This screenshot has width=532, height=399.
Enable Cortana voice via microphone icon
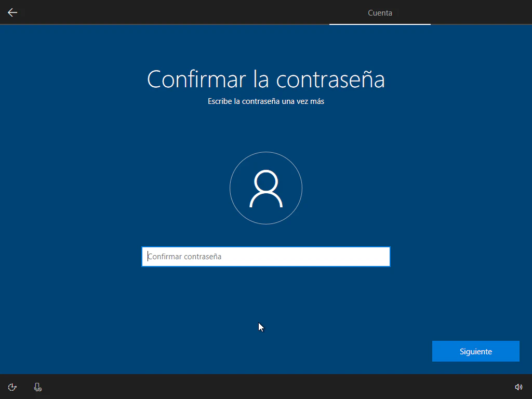coord(37,387)
